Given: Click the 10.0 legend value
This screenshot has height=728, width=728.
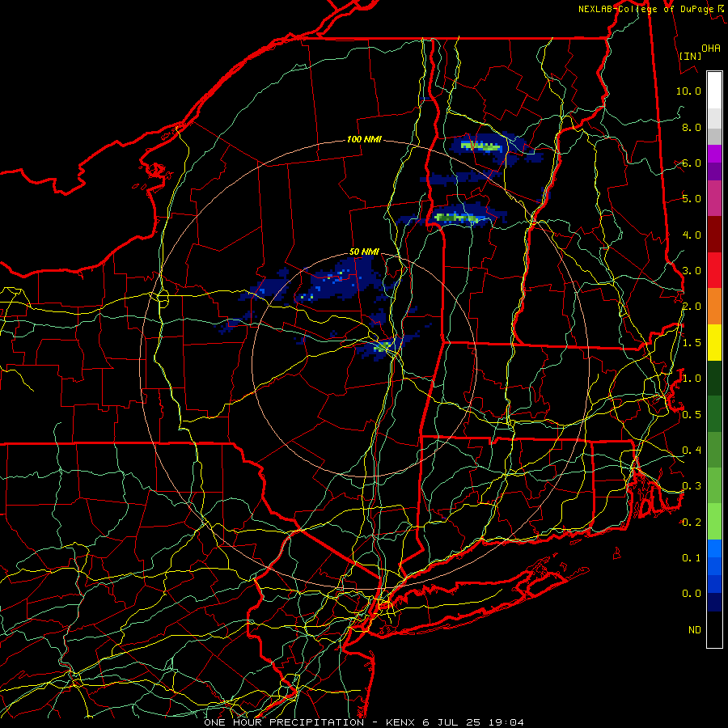Looking at the screenshot, I should (688, 91).
